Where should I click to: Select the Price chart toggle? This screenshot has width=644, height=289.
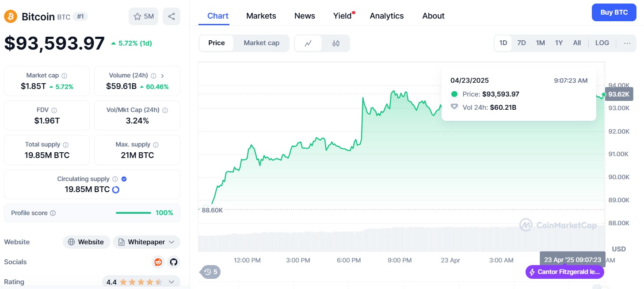pos(217,43)
